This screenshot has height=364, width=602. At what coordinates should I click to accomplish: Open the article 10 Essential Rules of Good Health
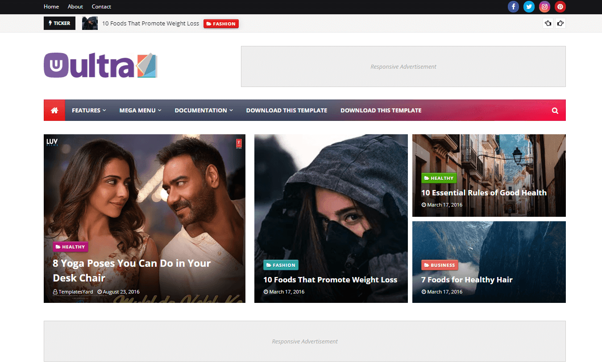484,192
